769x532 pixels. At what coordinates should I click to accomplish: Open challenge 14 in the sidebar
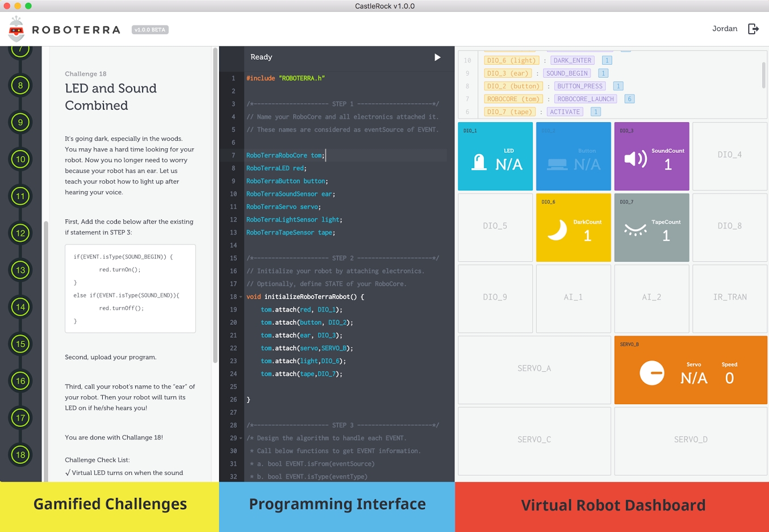coord(20,307)
